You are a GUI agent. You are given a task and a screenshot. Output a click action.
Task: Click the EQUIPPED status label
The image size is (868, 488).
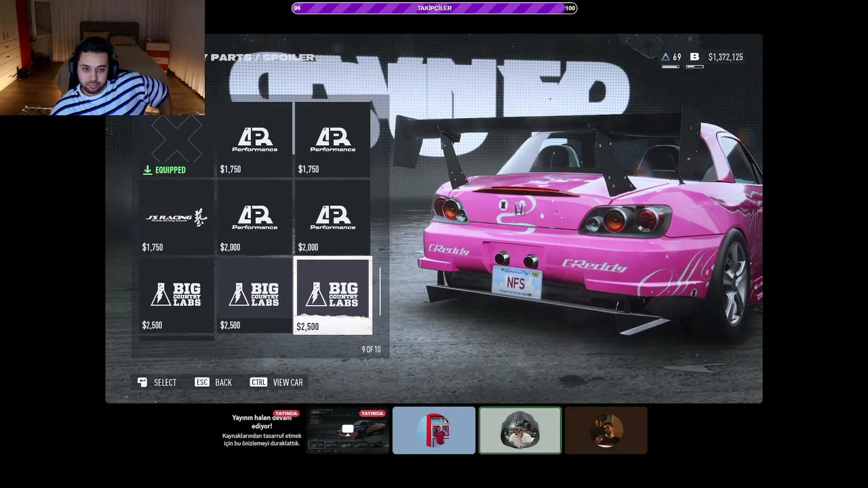click(x=170, y=170)
